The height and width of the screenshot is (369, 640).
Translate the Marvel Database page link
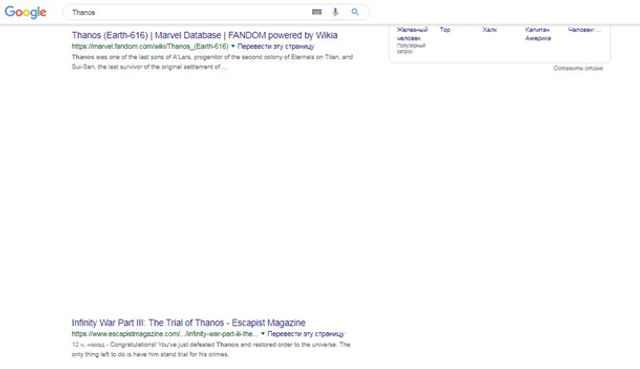(276, 47)
